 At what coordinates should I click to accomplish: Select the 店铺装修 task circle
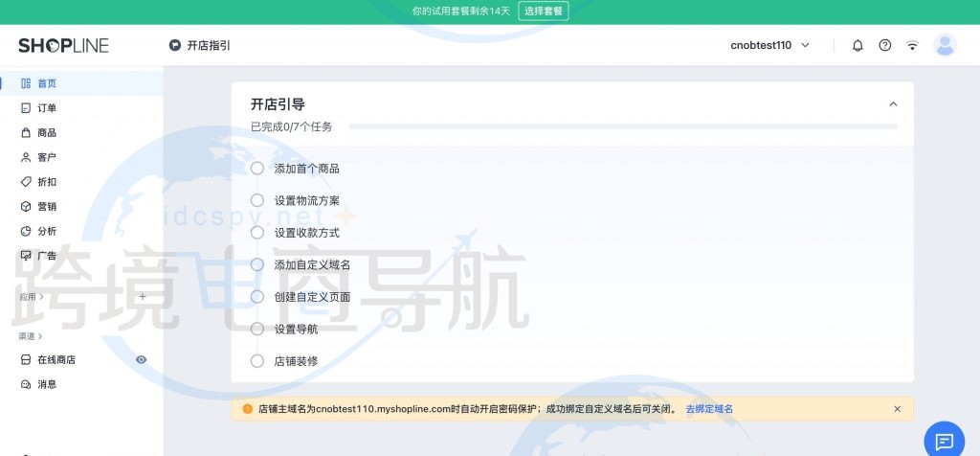[x=256, y=361]
